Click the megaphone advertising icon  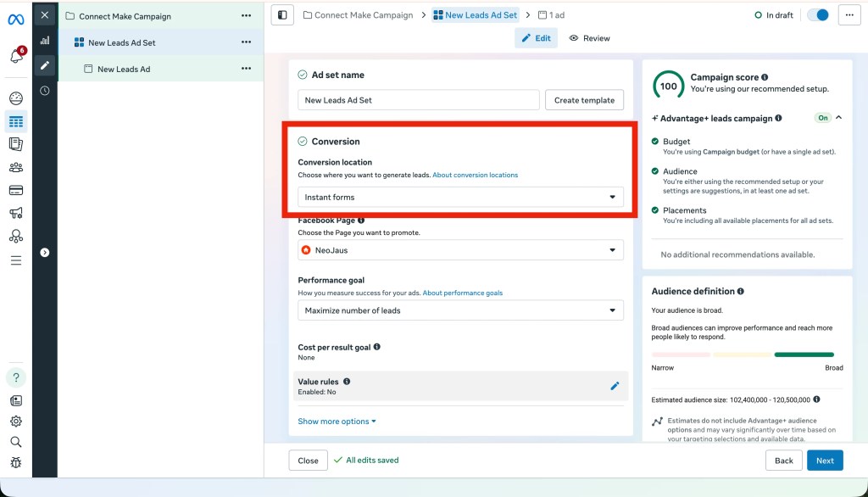[15, 213]
